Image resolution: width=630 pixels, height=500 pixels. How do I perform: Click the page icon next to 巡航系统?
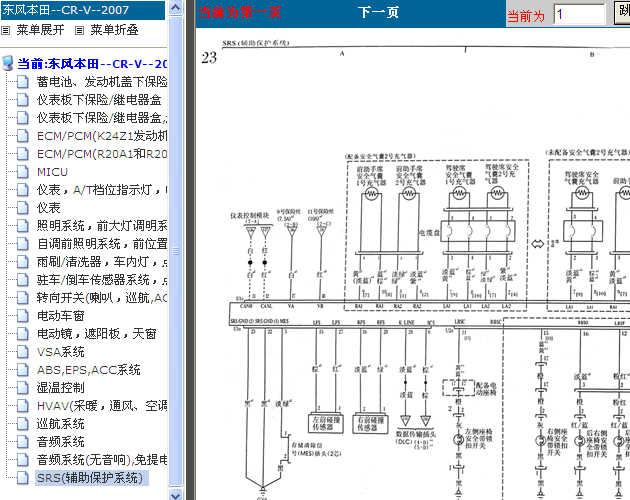point(22,424)
